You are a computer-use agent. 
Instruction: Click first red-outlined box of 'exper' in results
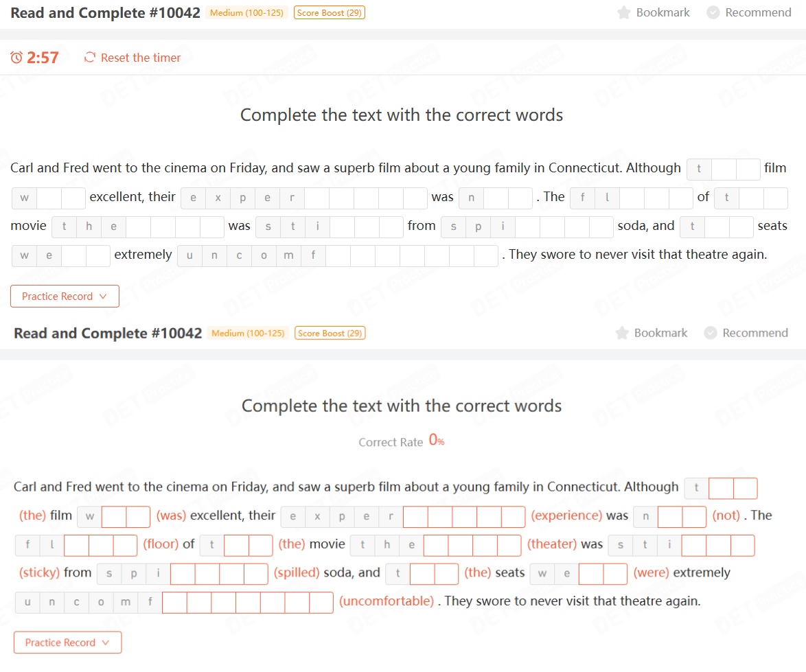click(415, 517)
